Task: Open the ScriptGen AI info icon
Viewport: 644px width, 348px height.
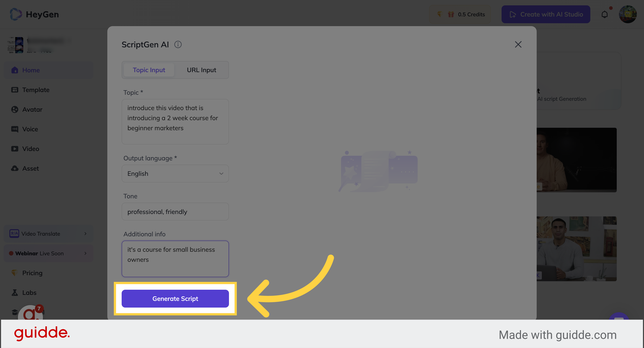Action: [178, 44]
